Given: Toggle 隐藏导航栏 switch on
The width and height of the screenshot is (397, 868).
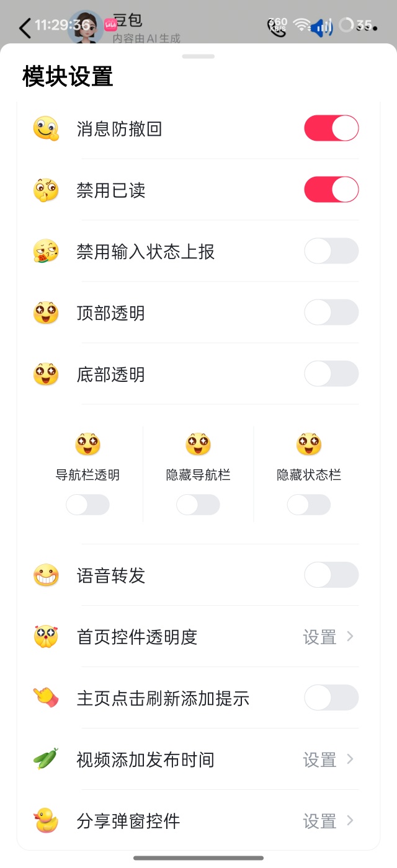Looking at the screenshot, I should tap(198, 505).
